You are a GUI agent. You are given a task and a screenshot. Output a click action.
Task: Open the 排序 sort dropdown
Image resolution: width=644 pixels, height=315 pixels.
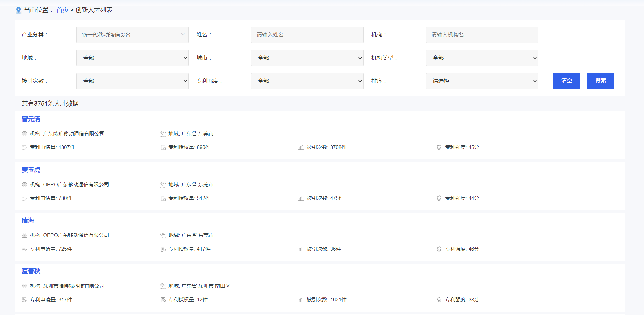(482, 81)
